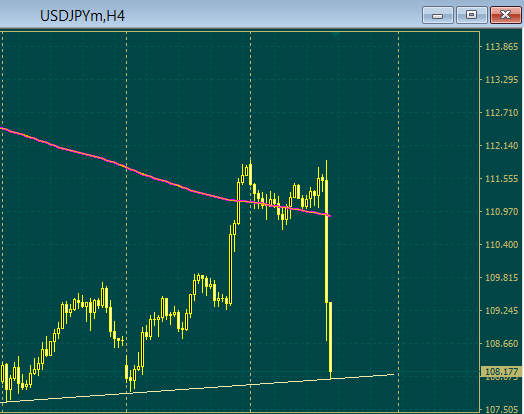
Task: Click the 110.400 price scale label
Action: click(x=501, y=245)
